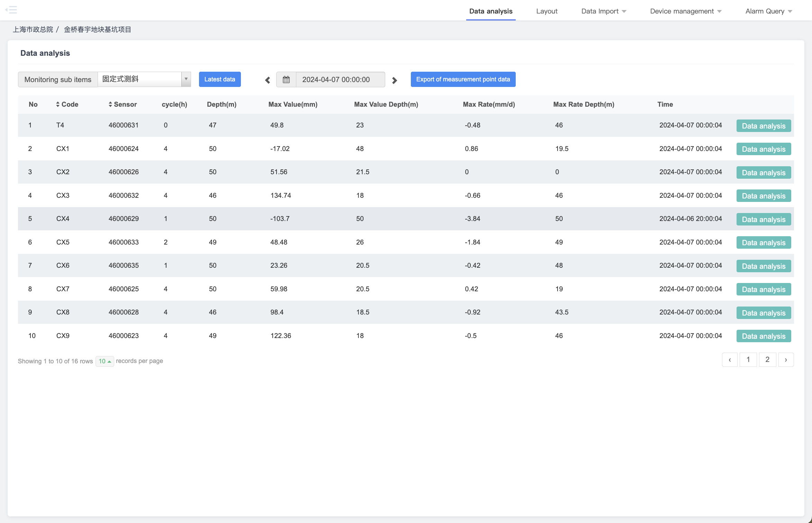Select sensor cell 46000623
Screen dimensions: 812x523
(124, 336)
